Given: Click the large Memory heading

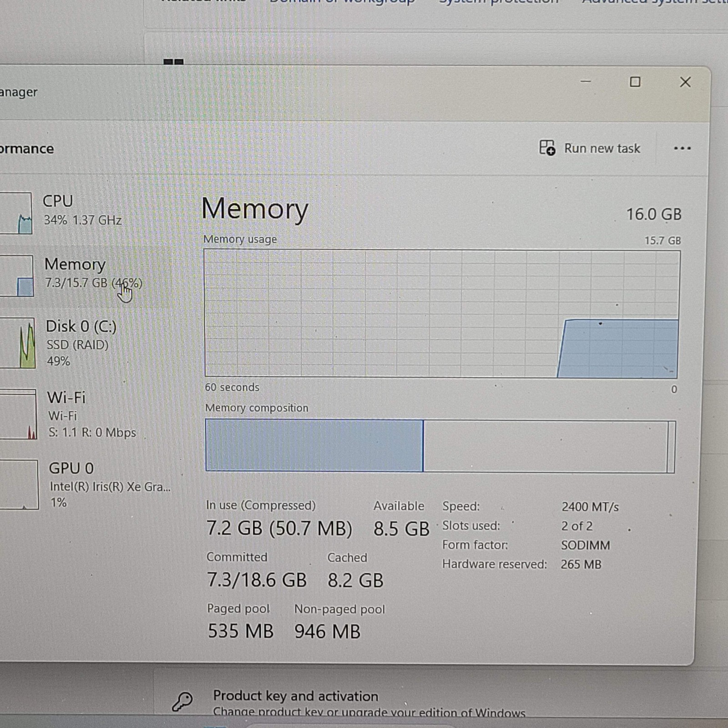Looking at the screenshot, I should click(255, 209).
